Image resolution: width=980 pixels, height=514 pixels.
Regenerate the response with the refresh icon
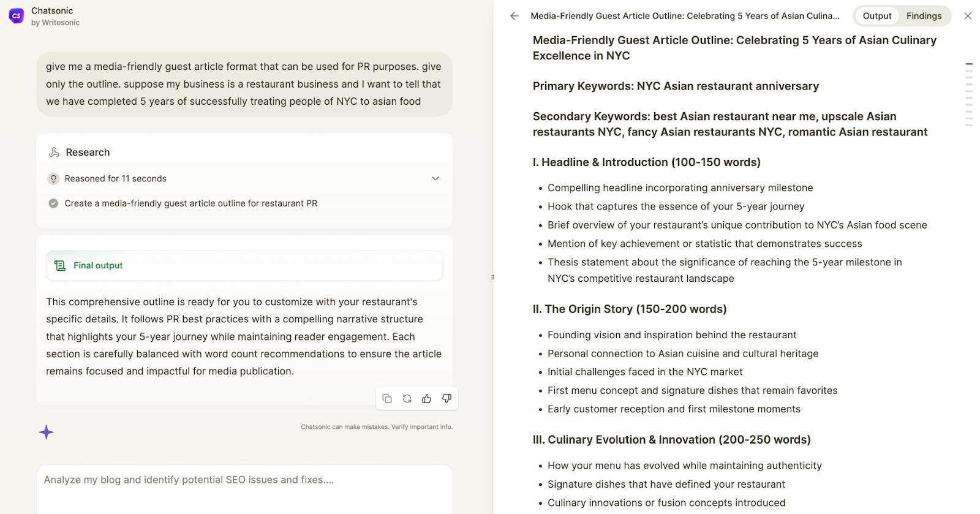tap(407, 399)
